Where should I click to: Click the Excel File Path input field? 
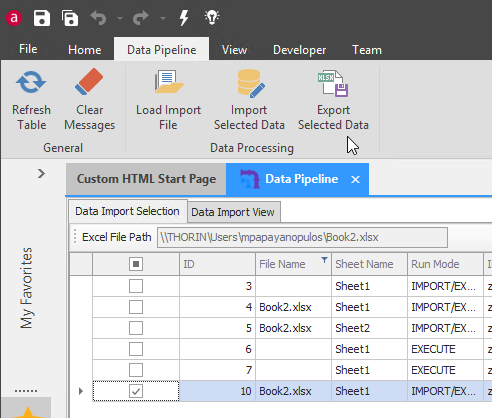click(x=302, y=237)
